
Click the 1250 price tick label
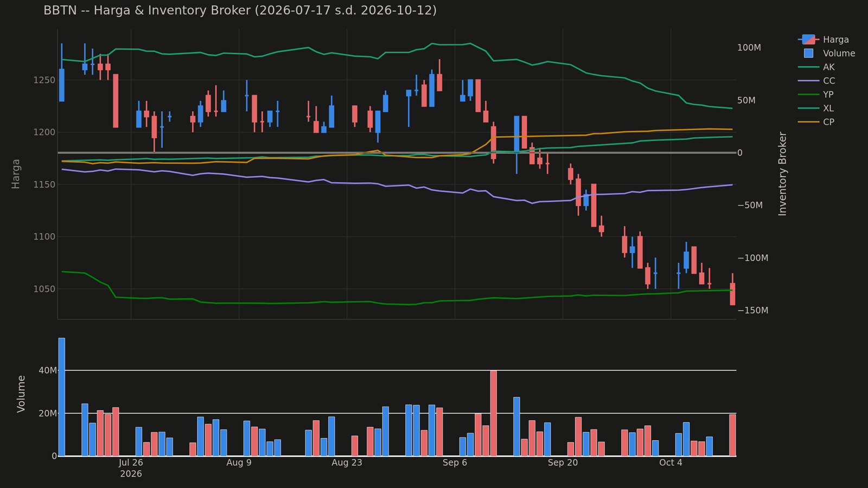[45, 80]
